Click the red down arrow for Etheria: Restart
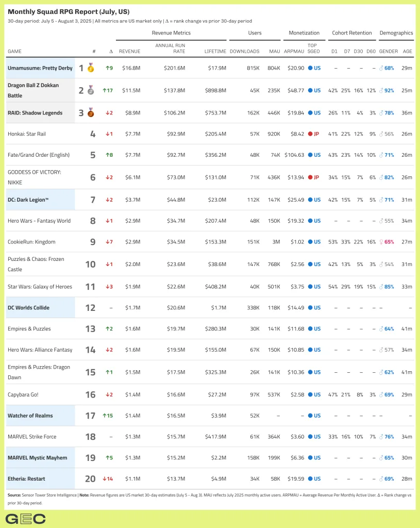Image resolution: width=420 pixels, height=528 pixels. click(105, 479)
